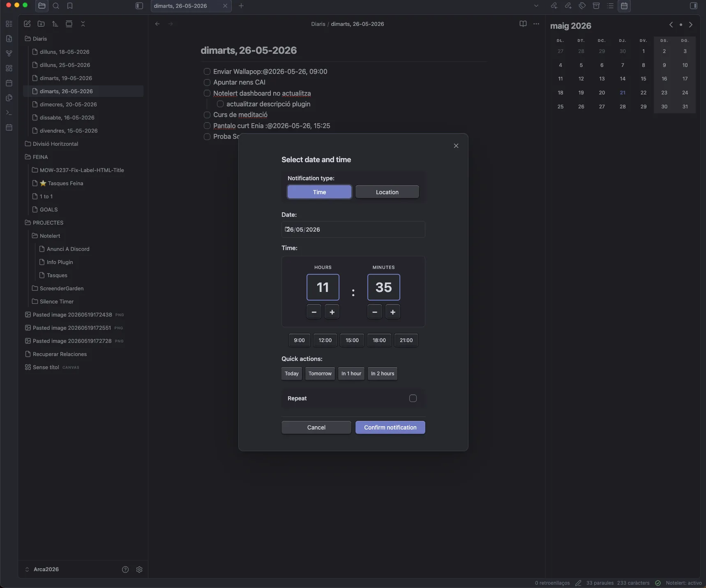Open the archive-box panel in right sidebar
The width and height of the screenshot is (706, 588).
[596, 6]
